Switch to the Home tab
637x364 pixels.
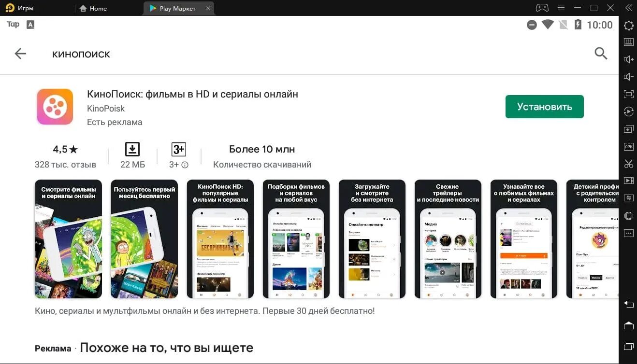click(x=93, y=8)
